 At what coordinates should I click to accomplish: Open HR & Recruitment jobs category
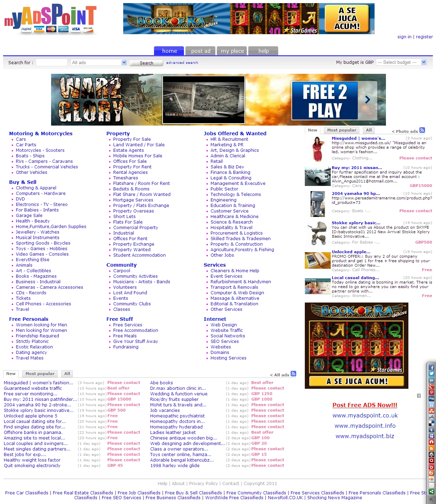229,139
